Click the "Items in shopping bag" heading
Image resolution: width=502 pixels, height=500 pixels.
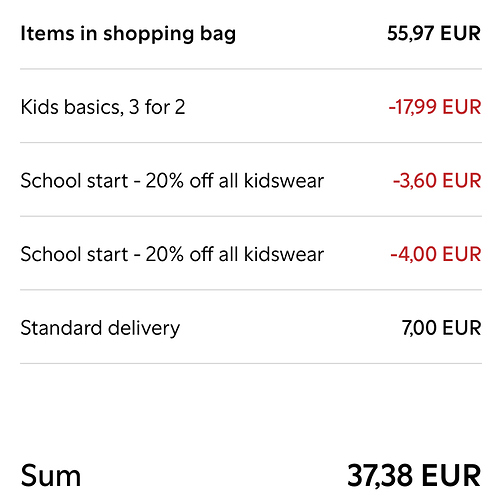coord(128,34)
